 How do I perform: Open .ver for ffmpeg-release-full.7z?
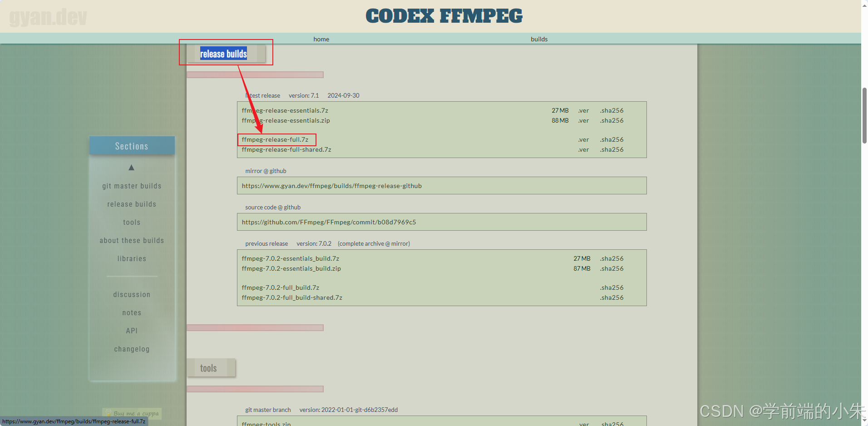583,139
